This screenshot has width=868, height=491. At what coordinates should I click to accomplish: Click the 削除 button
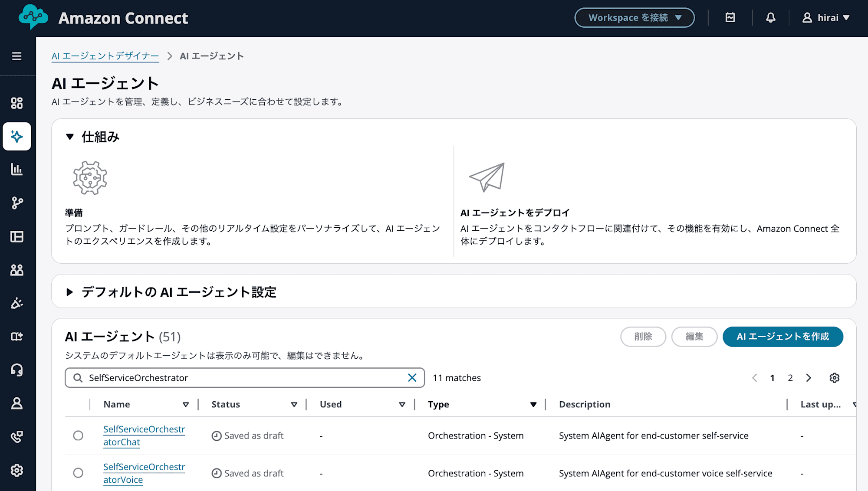pyautogui.click(x=643, y=337)
